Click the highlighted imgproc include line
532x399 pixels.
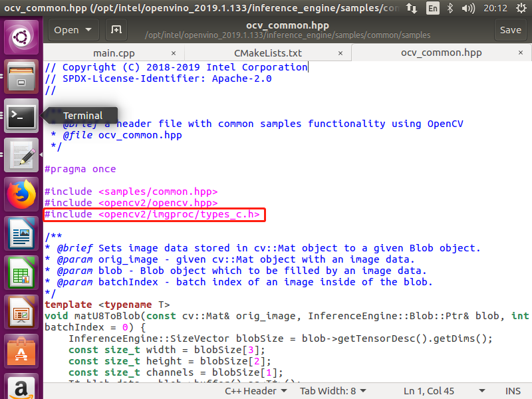click(154, 214)
